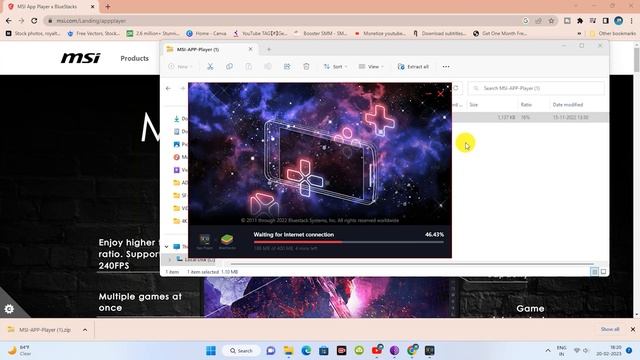
Task: Click Rename icon in File Explorer toolbar
Action: pos(268,67)
